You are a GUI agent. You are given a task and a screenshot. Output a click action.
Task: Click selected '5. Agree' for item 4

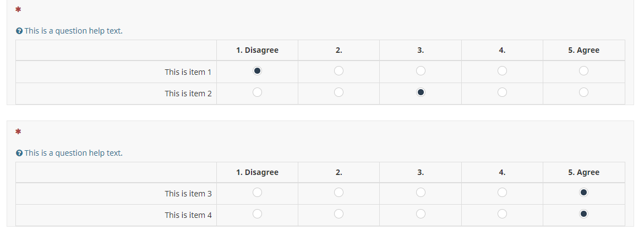(x=583, y=214)
